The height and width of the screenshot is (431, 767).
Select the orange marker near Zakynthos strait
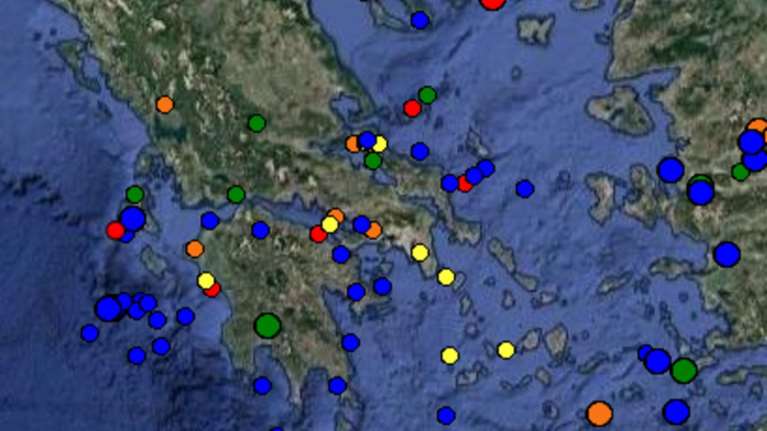click(x=195, y=249)
